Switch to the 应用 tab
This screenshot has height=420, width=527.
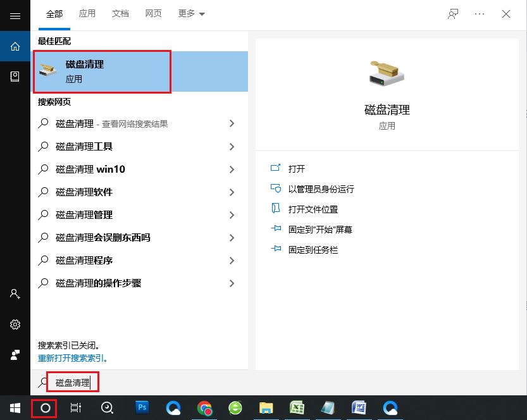click(x=87, y=13)
